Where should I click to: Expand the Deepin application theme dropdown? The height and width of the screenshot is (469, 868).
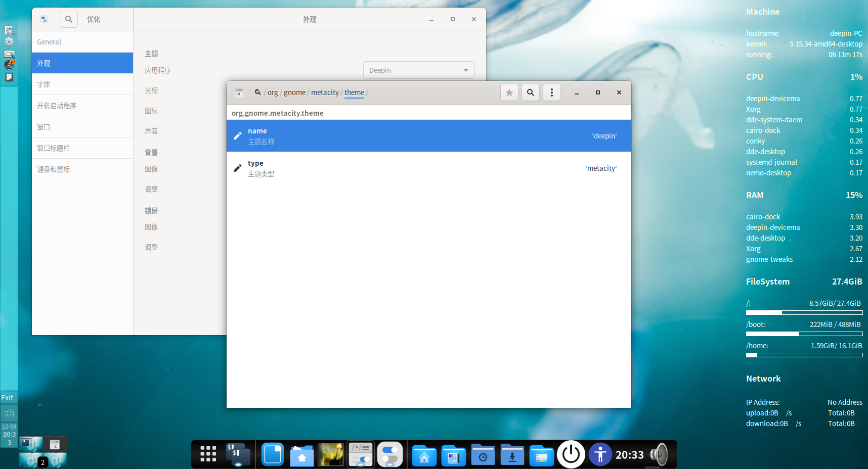pos(419,70)
